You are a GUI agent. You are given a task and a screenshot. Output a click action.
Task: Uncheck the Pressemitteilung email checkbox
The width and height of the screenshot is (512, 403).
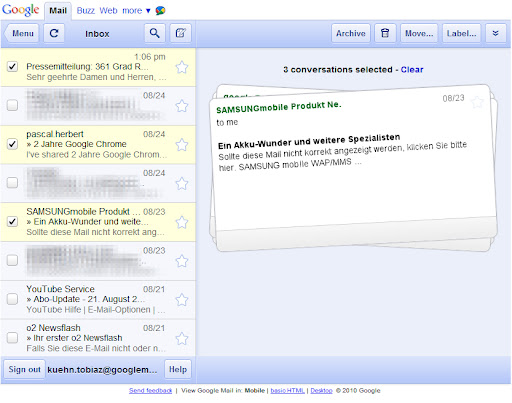pos(12,67)
